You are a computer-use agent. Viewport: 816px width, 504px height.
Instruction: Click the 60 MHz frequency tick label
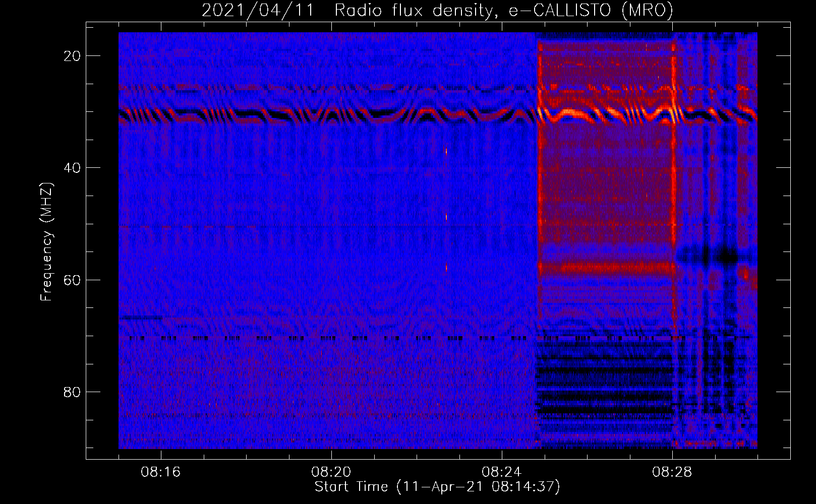[72, 280]
